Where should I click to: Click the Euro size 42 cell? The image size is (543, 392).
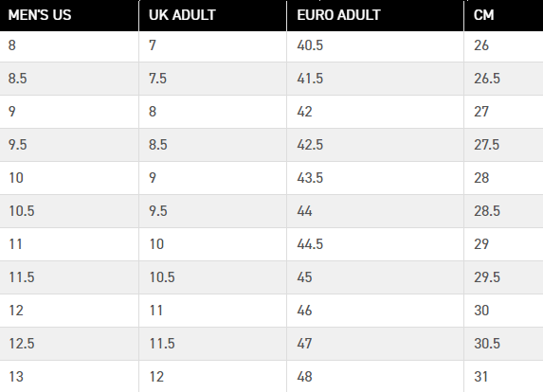click(x=375, y=112)
